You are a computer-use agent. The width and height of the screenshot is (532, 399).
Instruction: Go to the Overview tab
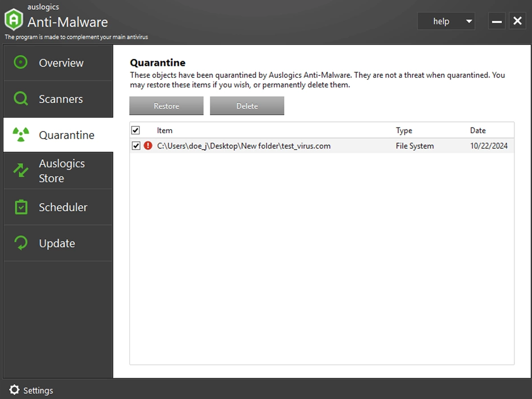coord(61,63)
